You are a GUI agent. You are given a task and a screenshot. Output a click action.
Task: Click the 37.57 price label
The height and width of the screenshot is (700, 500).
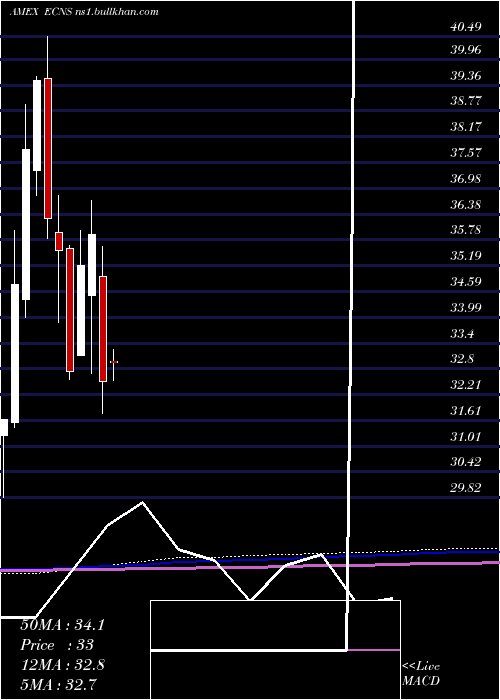(466, 153)
